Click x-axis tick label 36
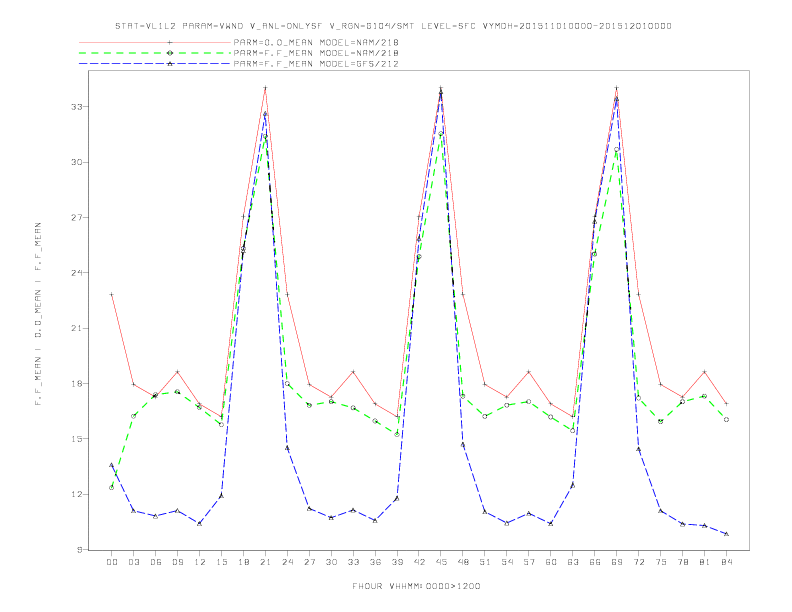The width and height of the screenshot is (792, 612). [x=375, y=562]
